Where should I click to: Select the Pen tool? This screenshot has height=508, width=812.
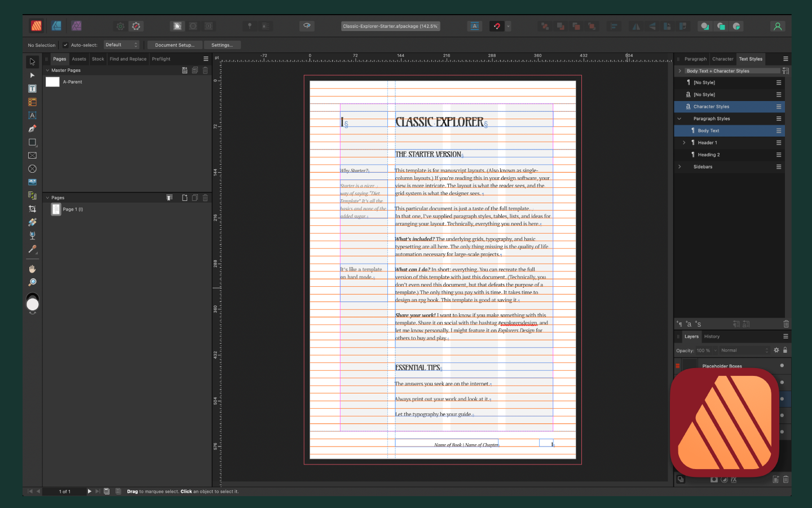tap(32, 129)
